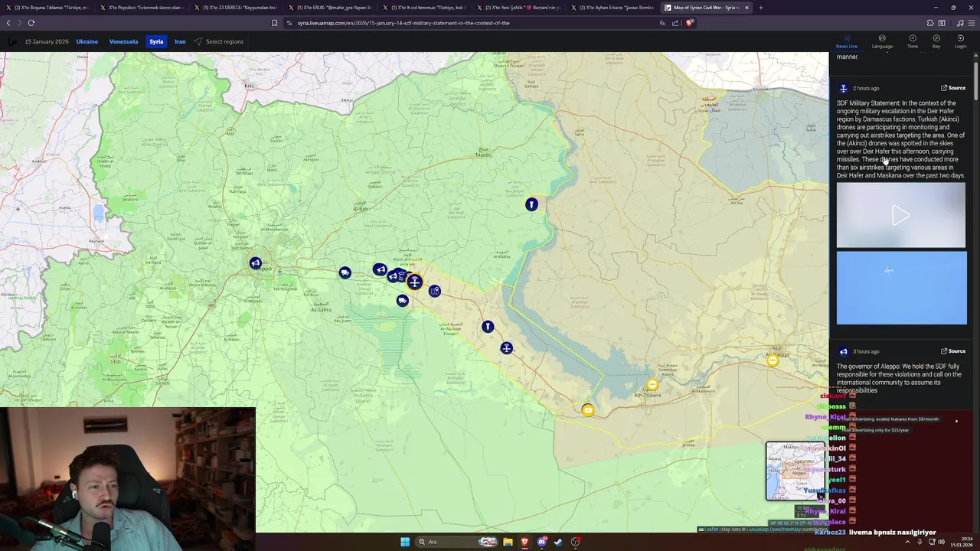Click the megaphone marker on Aleppo city
The image size is (980, 551).
pos(256,263)
